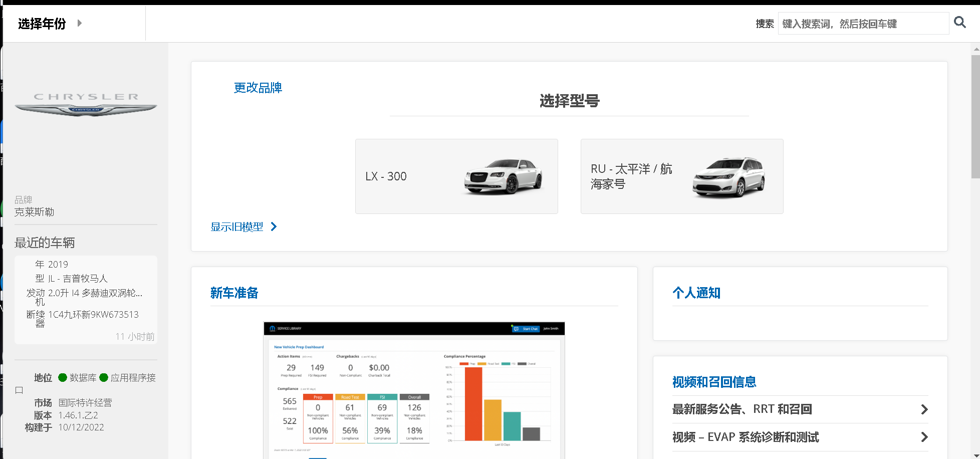Show older models via 显示旧模型
The height and width of the screenshot is (459, 980).
(x=236, y=227)
